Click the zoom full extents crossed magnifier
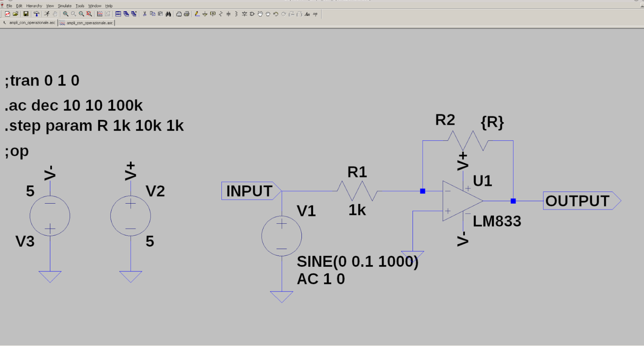This screenshot has height=346, width=644. (x=89, y=14)
